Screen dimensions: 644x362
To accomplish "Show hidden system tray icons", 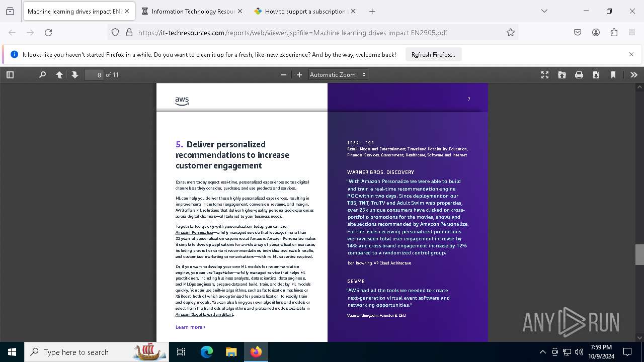I will [542, 352].
